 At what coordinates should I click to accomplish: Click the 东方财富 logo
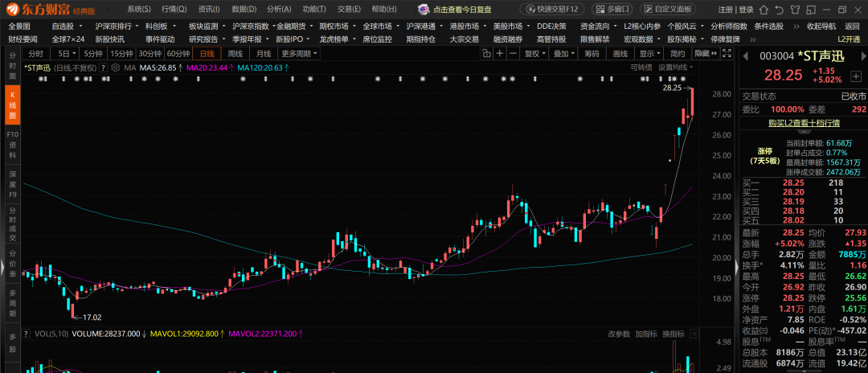52,10
